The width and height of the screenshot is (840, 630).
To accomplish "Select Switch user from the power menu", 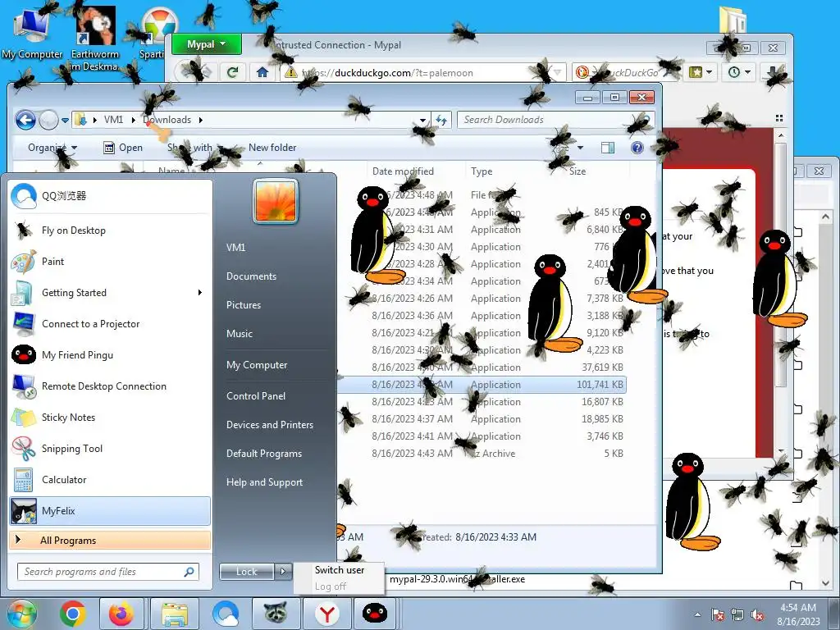I will tap(339, 570).
